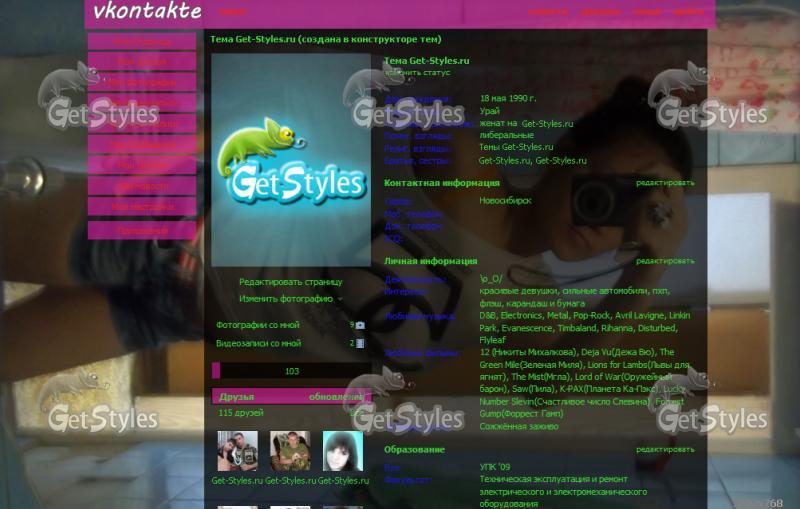Image resolution: width=800 pixels, height=509 pixels.
Task: Open Мои Группы in the sidebar
Action: click(142, 165)
